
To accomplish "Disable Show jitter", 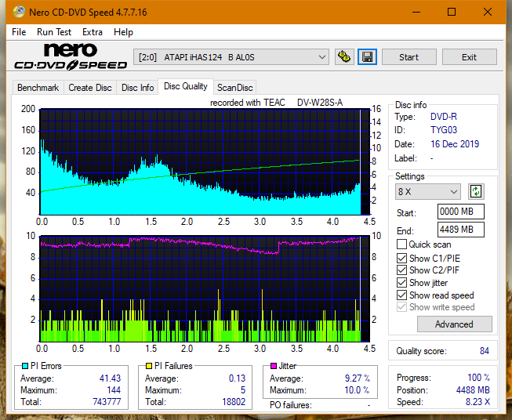I will (x=401, y=283).
